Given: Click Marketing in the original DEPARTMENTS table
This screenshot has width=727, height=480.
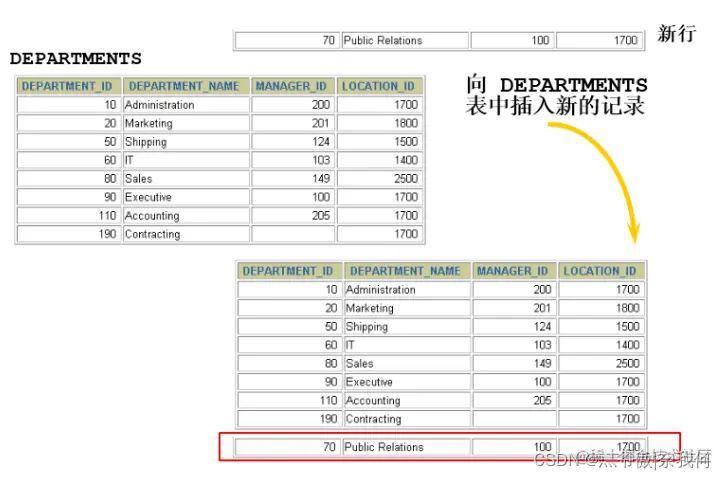Looking at the screenshot, I should (x=149, y=123).
